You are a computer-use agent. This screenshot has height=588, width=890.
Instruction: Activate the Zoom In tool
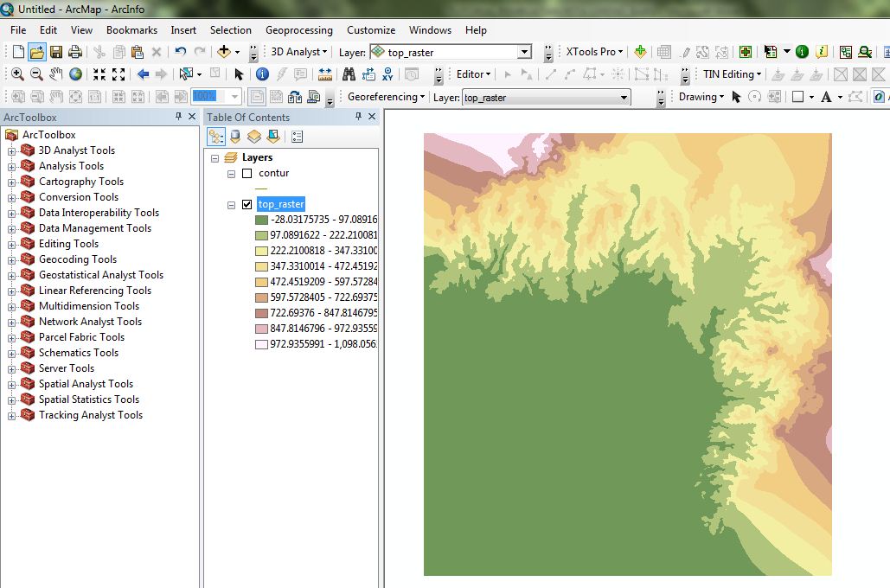tap(18, 74)
